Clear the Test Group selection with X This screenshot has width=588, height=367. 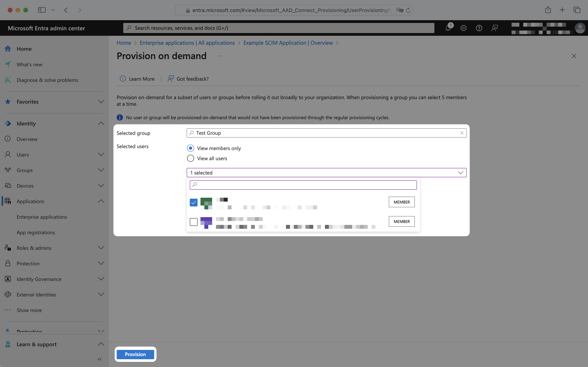pyautogui.click(x=462, y=133)
